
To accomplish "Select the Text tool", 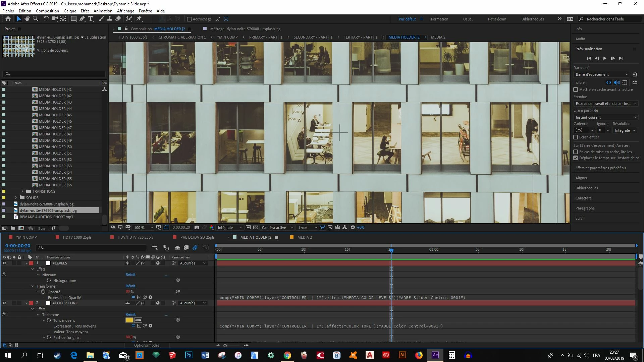I will pyautogui.click(x=90, y=19).
